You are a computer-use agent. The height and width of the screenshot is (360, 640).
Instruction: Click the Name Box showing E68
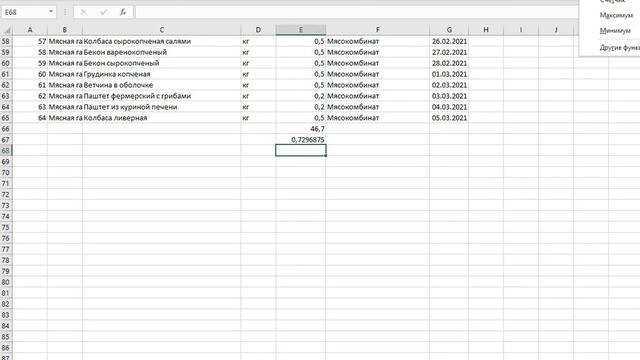[x=25, y=12]
